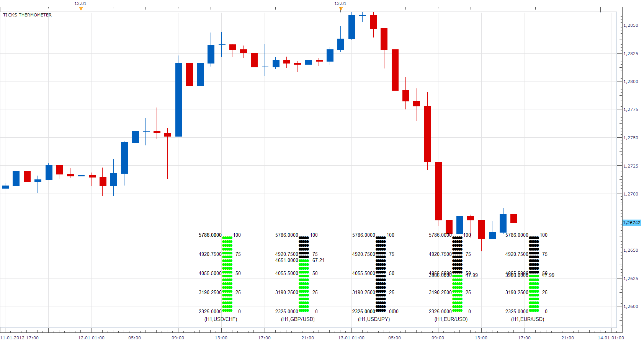This screenshot has height=342, width=644.
Task: Click the current price label 1,26742
Action: (632, 223)
